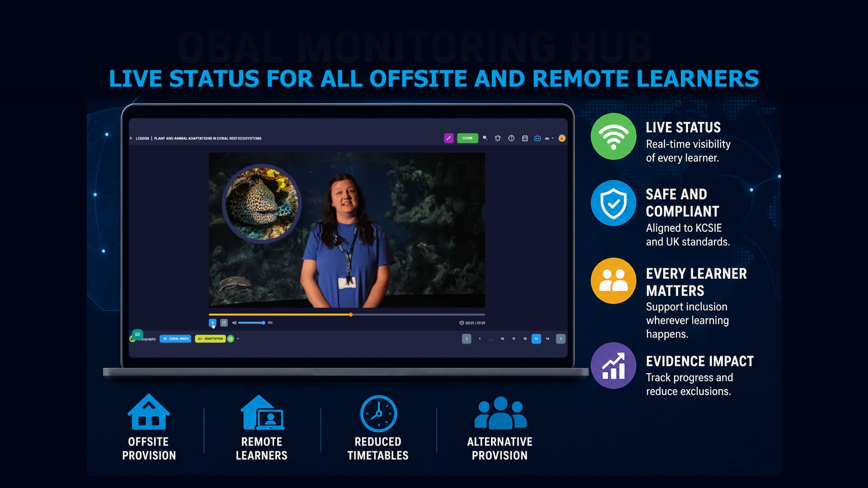Viewport: 868px width, 488px height.
Task: Go to next slide with right chevron
Action: point(561,338)
